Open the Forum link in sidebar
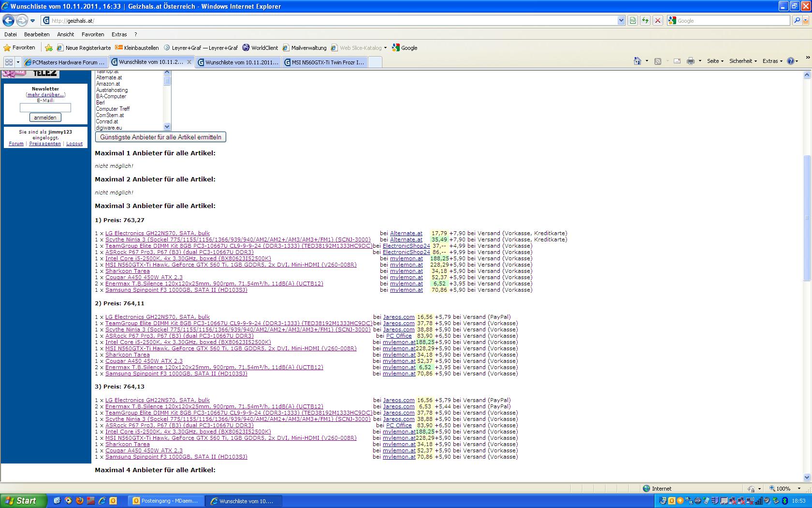The image size is (812, 508). tap(16, 144)
